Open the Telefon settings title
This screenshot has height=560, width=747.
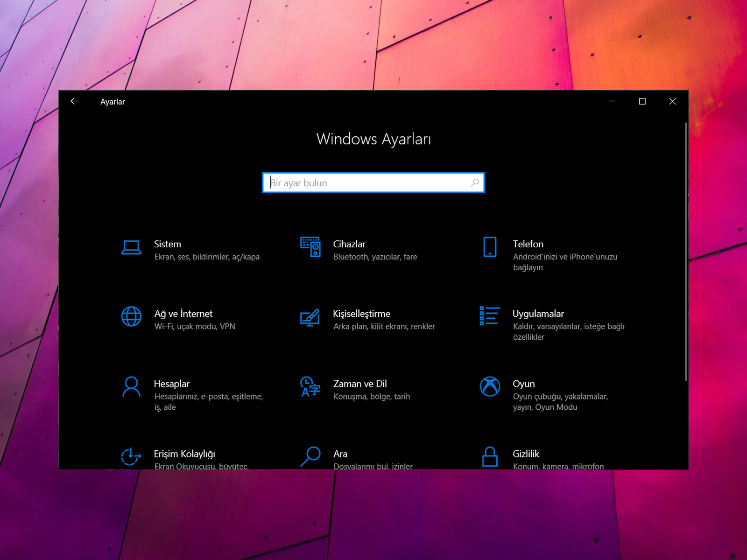point(528,244)
